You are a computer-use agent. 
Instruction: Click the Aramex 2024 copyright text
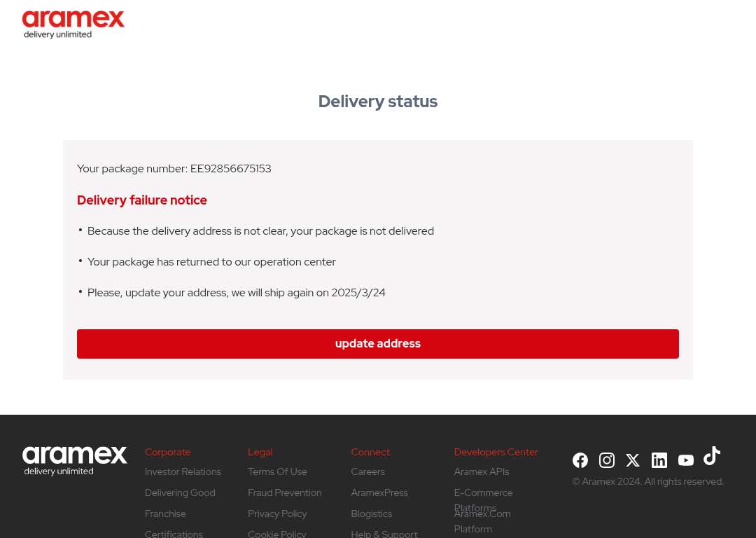pos(648,481)
